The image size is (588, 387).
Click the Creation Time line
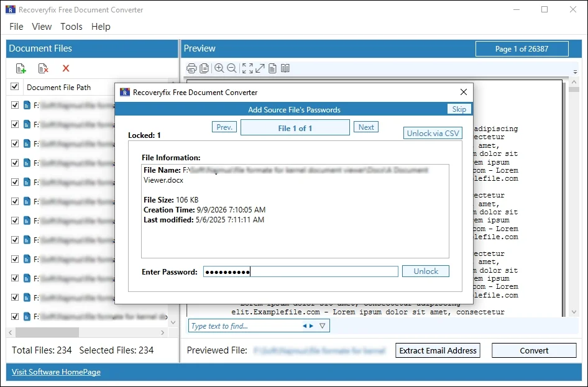pos(204,210)
